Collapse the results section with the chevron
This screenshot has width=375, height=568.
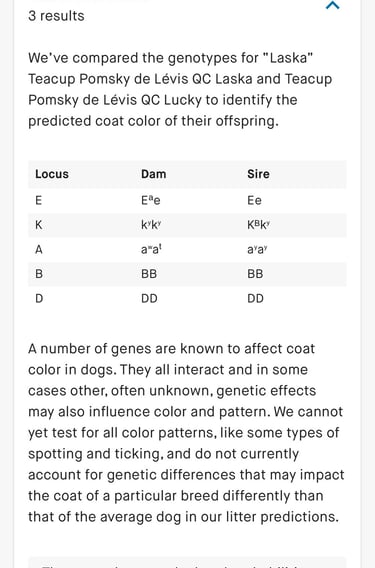coord(333,5)
